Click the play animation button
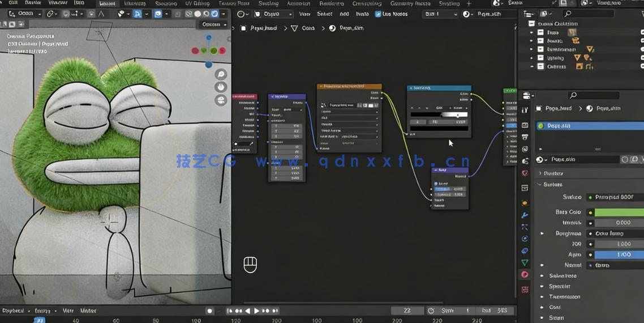This screenshot has width=644, height=323. tap(257, 311)
